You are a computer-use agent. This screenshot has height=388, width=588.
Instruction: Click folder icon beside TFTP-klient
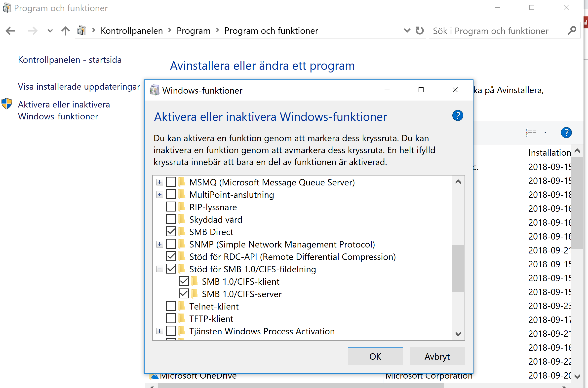[x=182, y=318]
